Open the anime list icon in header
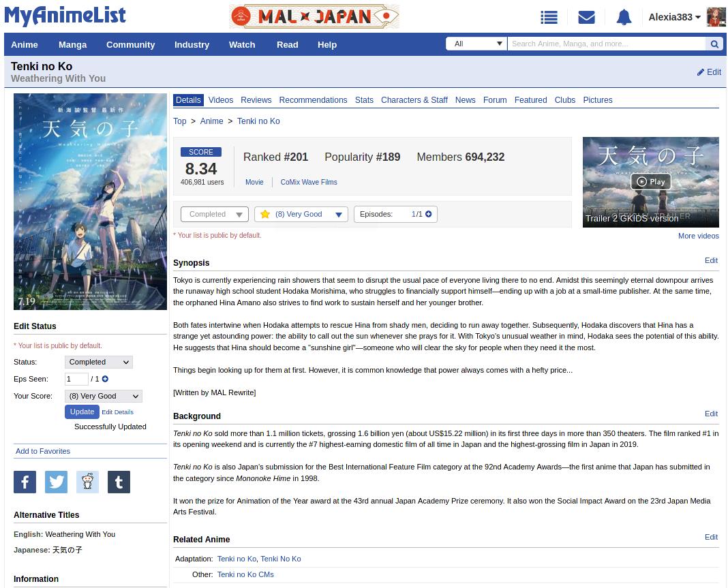728x588 pixels. (549, 18)
